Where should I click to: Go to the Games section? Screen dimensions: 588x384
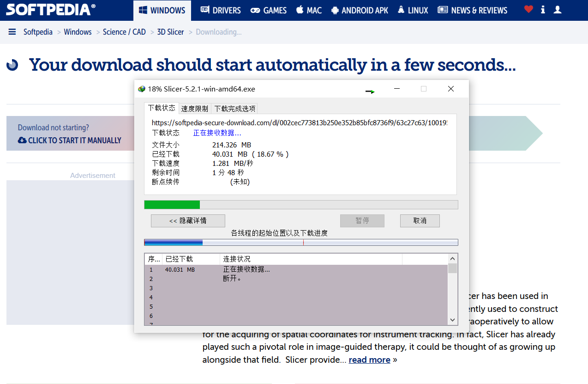pos(269,10)
